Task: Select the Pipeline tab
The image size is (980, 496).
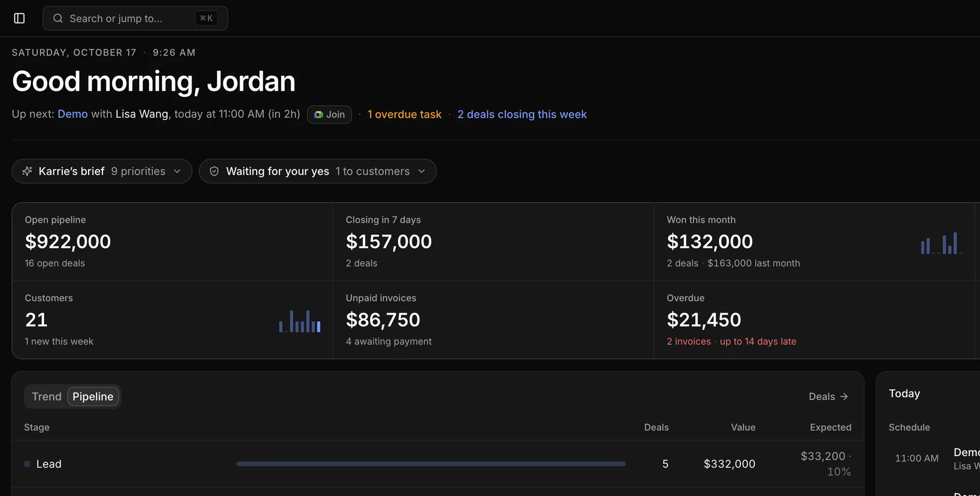Action: (93, 397)
